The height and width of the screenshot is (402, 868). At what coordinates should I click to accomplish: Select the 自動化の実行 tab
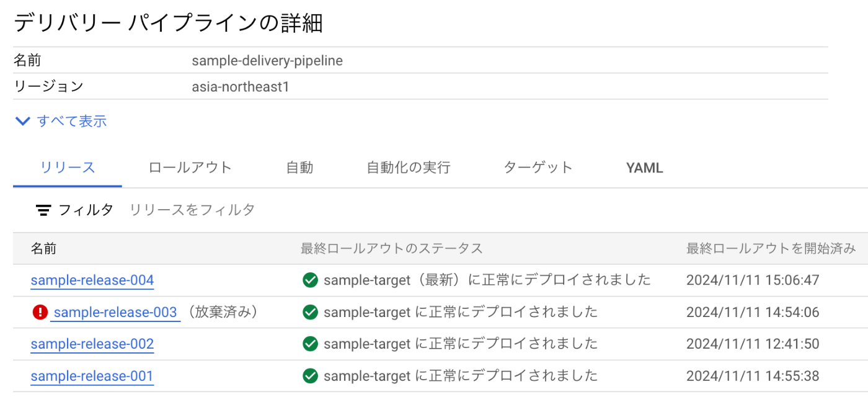(409, 167)
